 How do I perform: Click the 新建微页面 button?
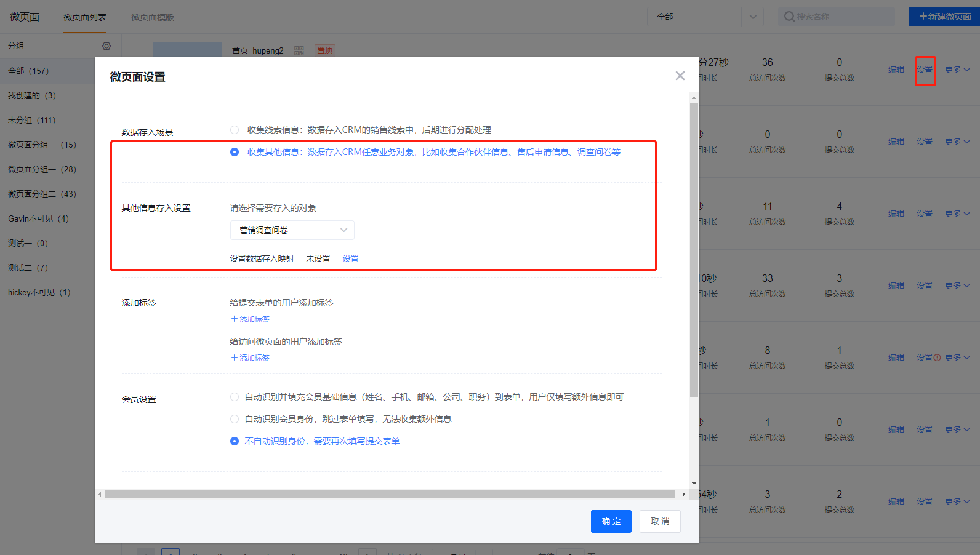(x=944, y=17)
